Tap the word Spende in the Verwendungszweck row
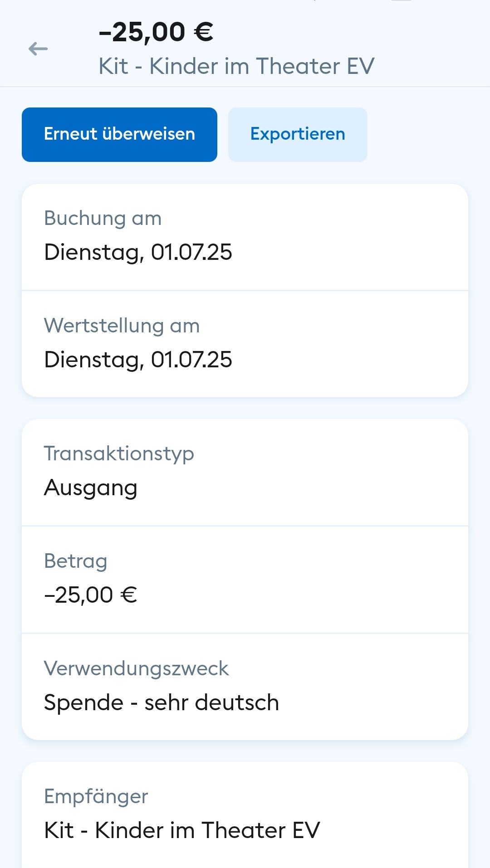 pos(83,702)
